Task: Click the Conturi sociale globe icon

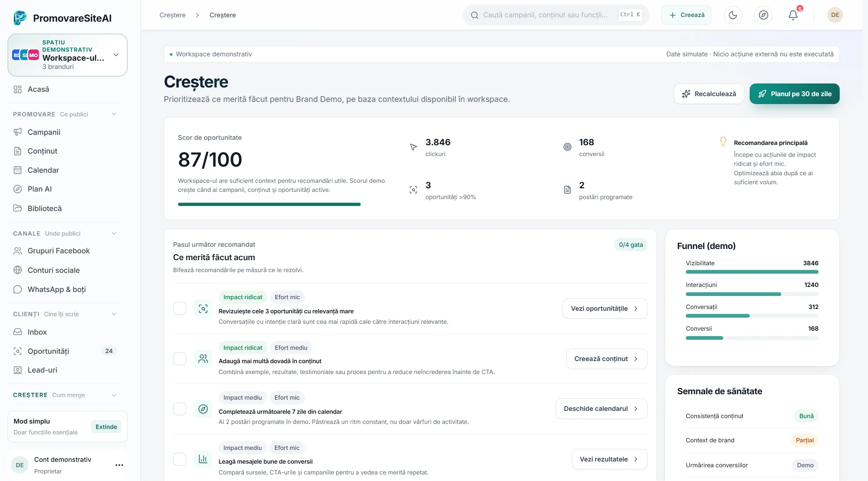Action: (x=17, y=270)
